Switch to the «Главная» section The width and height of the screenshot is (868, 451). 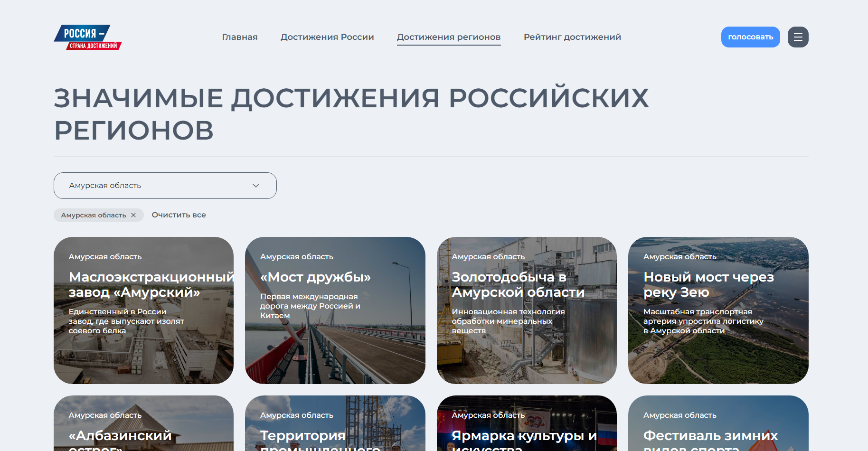click(240, 37)
